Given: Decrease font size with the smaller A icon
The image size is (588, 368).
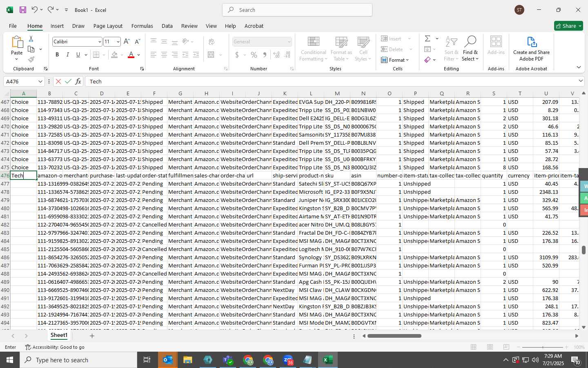Looking at the screenshot, I should [x=137, y=42].
